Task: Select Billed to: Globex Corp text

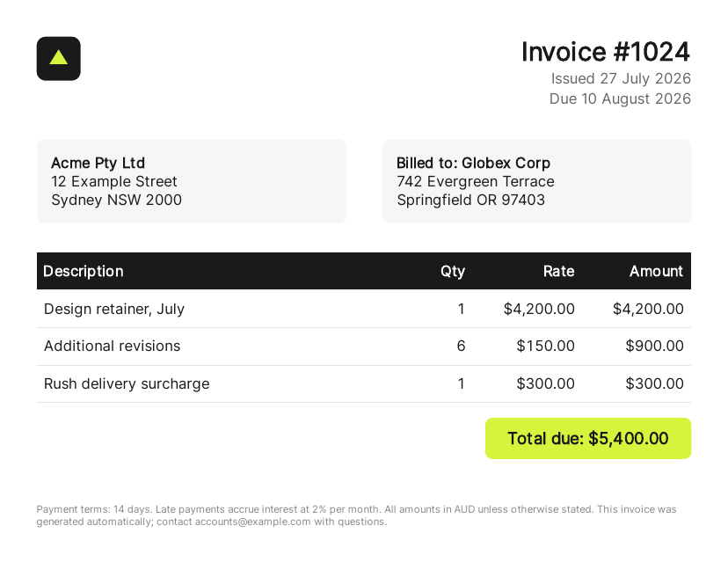Action: [473, 163]
